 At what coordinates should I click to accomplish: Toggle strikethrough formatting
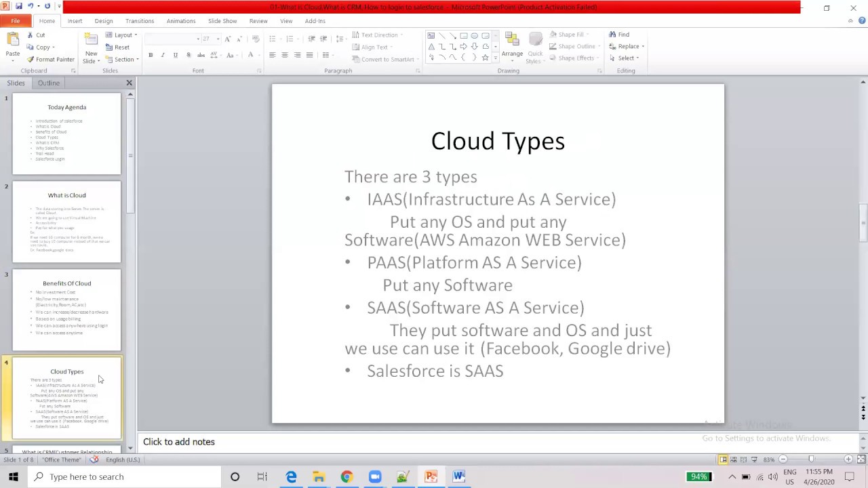click(x=201, y=55)
